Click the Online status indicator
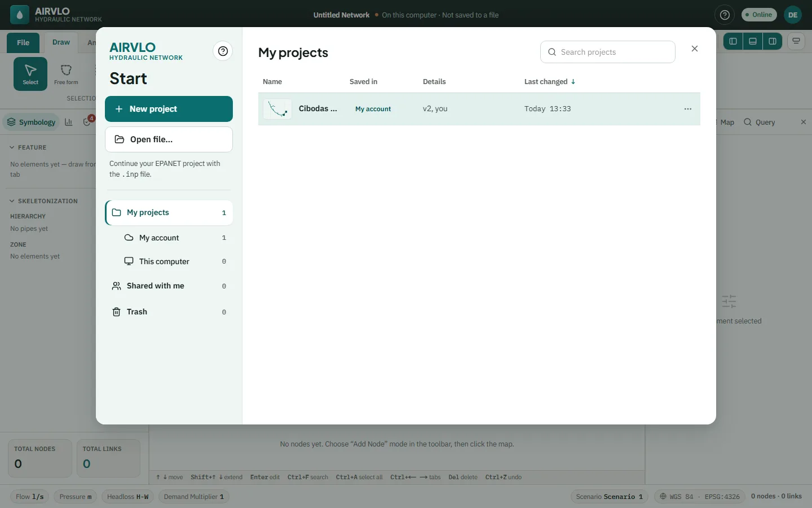Viewport: 812px width, 508px height. 759,15
